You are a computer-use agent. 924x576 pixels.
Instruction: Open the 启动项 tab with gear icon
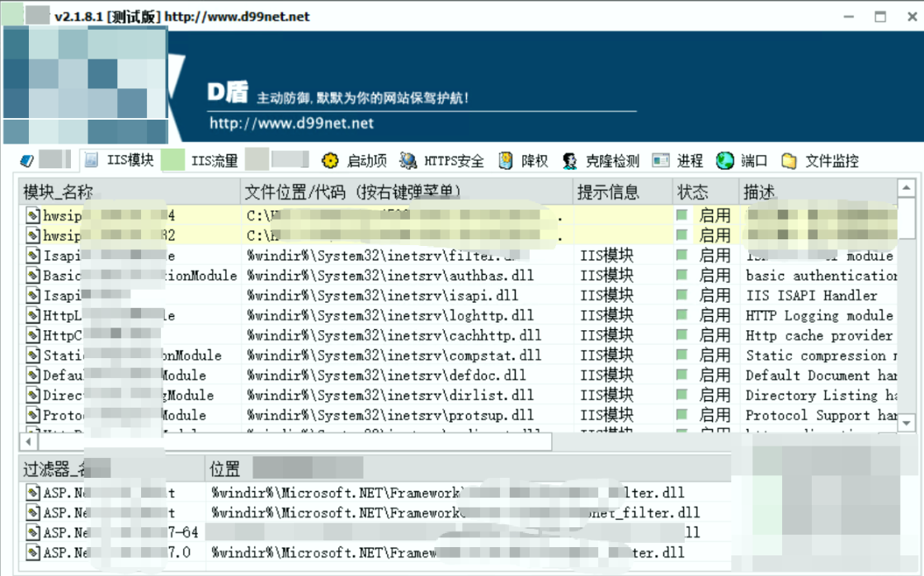tap(354, 160)
